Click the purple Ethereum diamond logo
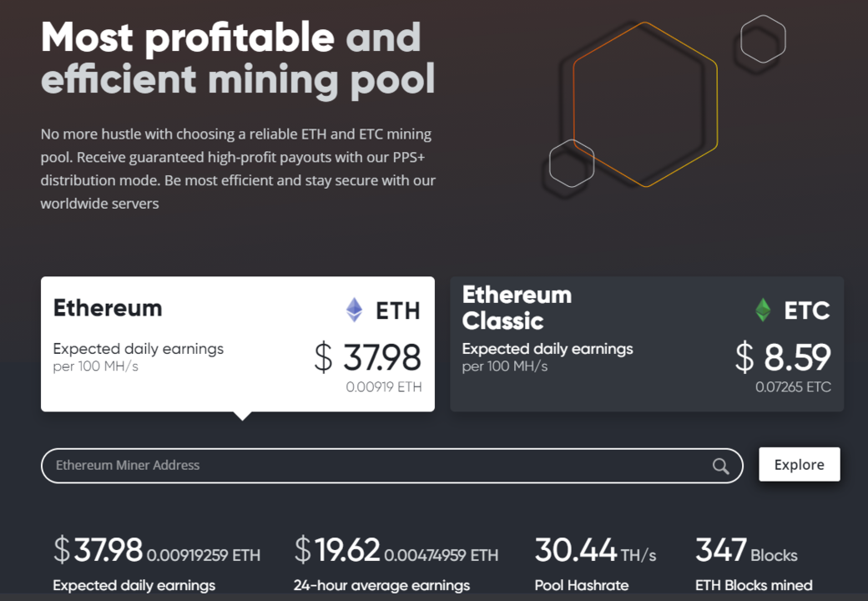This screenshot has width=868, height=601. point(355,311)
